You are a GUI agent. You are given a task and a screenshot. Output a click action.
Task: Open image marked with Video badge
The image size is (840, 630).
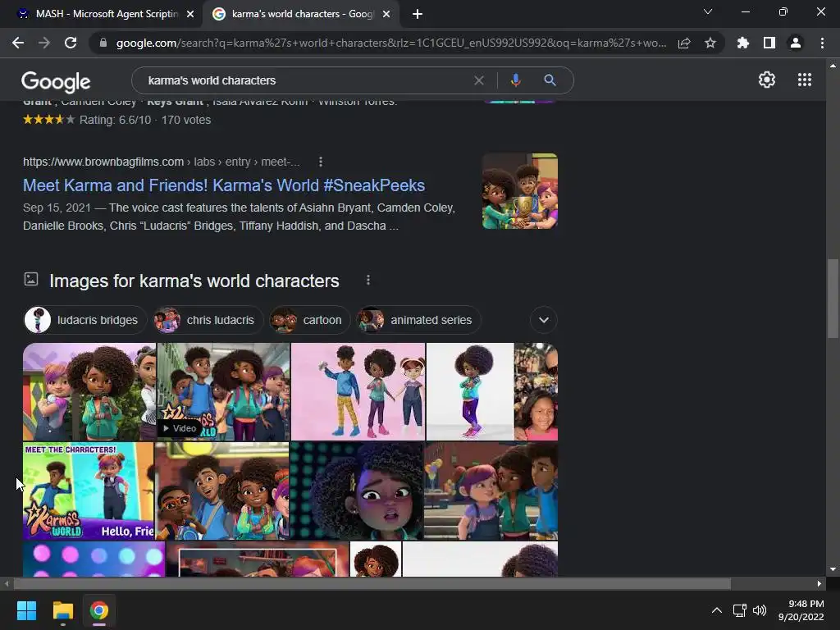click(x=223, y=391)
